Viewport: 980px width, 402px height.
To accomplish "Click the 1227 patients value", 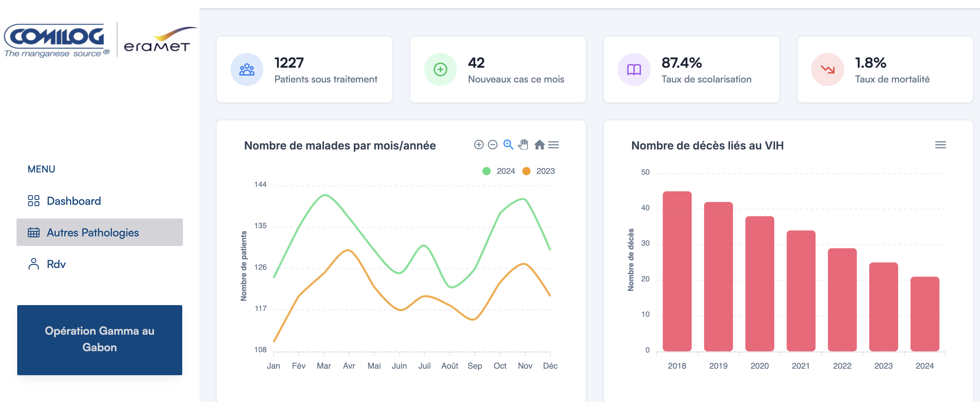I will point(289,63).
